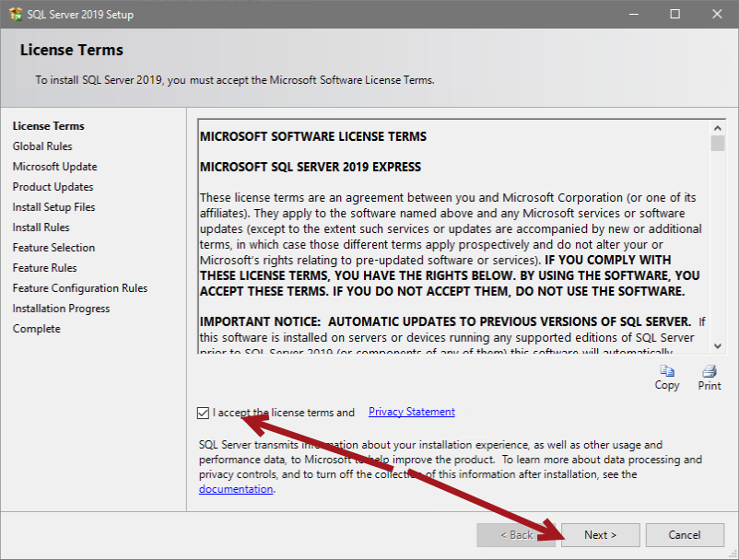Select Feature Rules step in sidebar

pos(45,268)
